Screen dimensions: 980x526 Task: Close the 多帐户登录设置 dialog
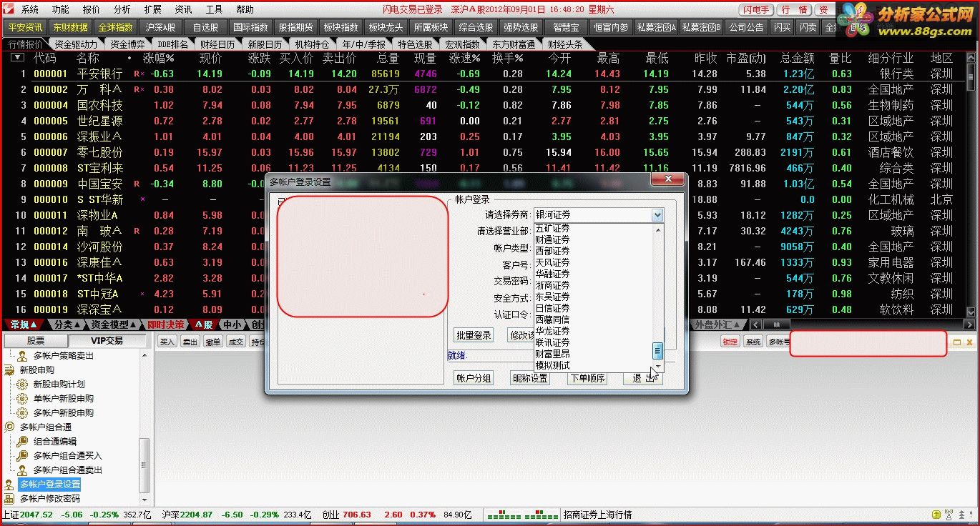(669, 179)
